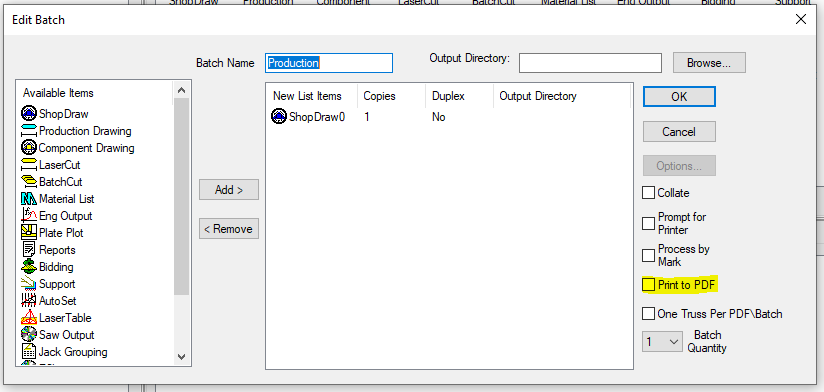The height and width of the screenshot is (392, 824).
Task: Select the Eng Output icon
Action: point(29,215)
